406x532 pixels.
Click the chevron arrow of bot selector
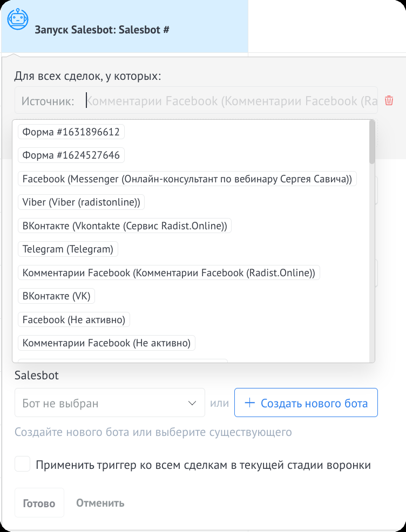192,403
